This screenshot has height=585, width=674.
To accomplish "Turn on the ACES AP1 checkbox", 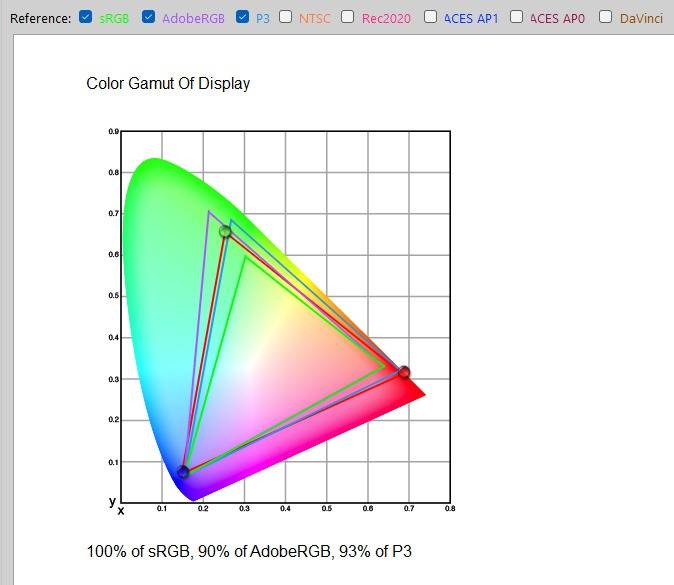I will tap(430, 17).
